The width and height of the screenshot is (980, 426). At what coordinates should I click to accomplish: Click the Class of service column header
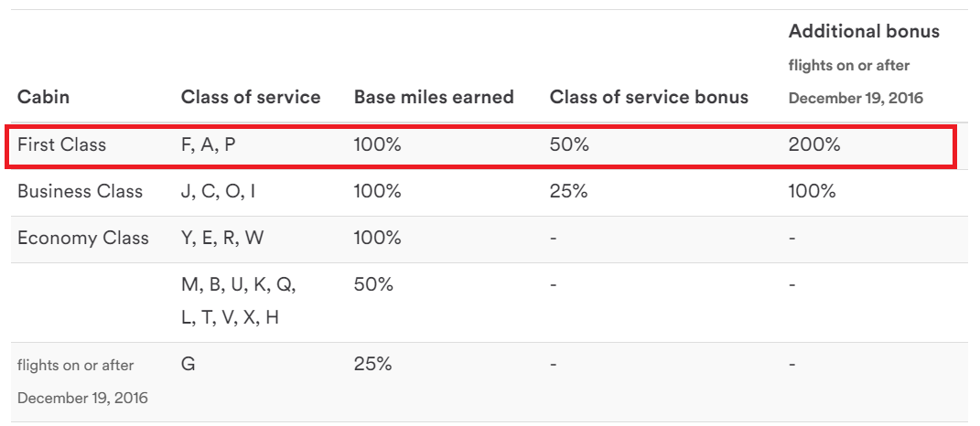251,97
